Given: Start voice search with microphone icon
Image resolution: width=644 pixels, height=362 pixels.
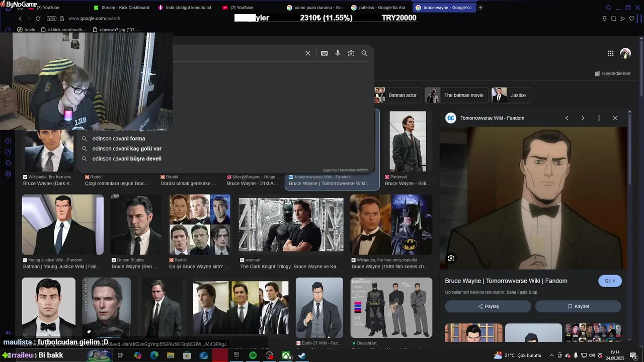Looking at the screenshot, I should click(x=338, y=53).
